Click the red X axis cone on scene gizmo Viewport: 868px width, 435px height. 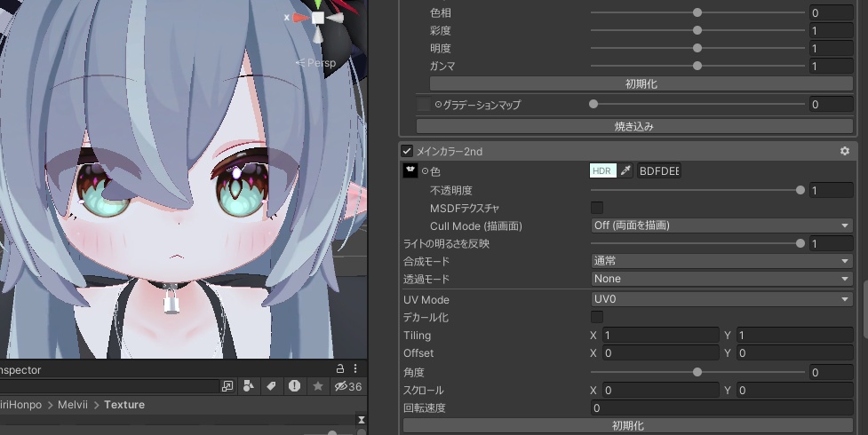coord(300,18)
